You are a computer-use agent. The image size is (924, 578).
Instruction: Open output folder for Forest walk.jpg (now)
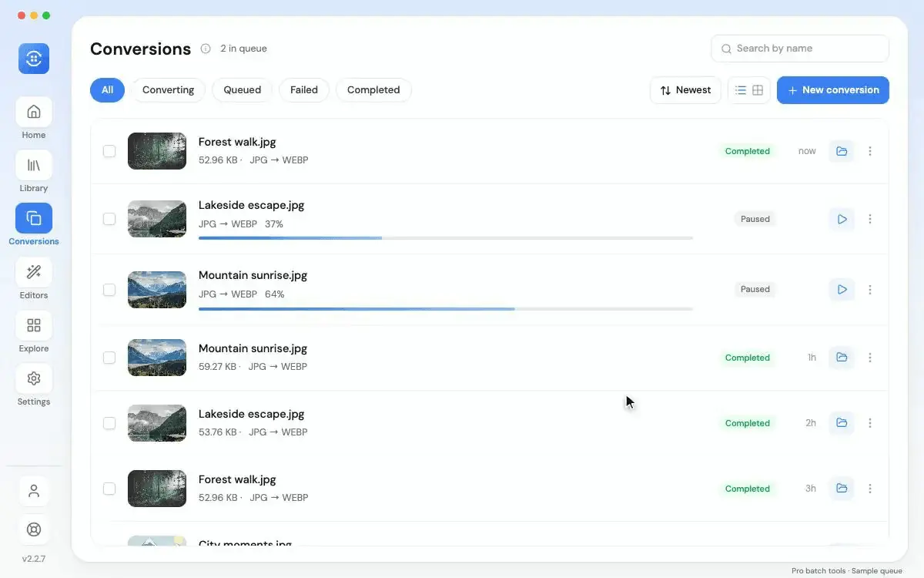coord(842,151)
